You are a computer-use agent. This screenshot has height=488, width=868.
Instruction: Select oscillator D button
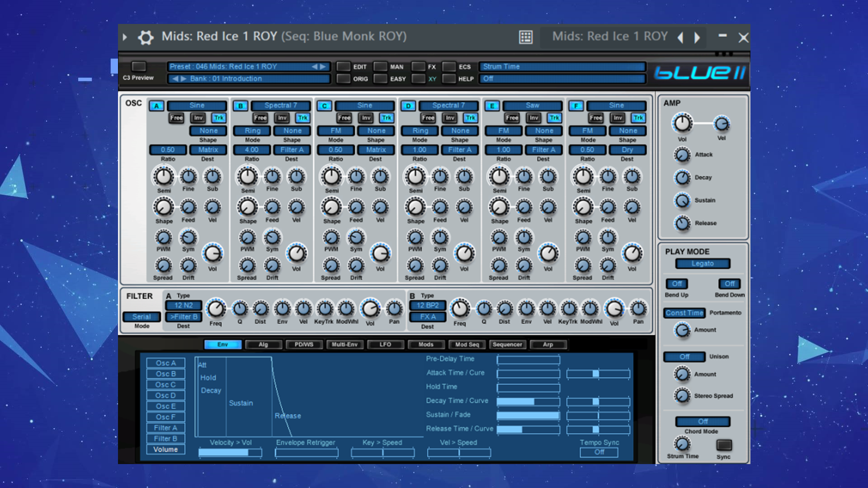click(x=408, y=106)
